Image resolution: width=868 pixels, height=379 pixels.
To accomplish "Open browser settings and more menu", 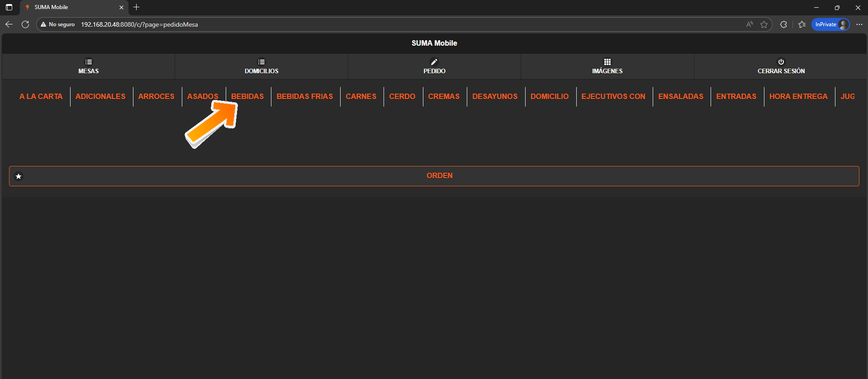I will point(859,24).
